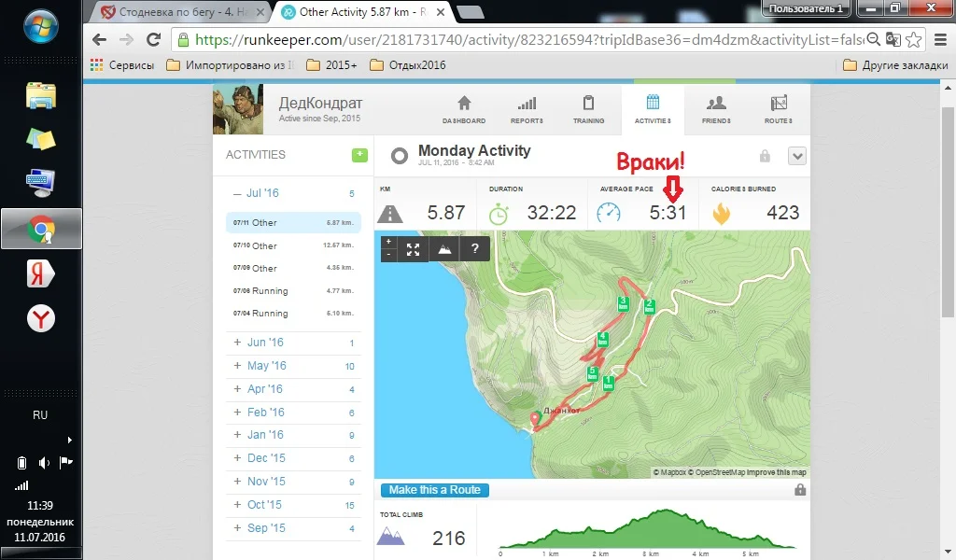Add new activity with green plus button
Viewport: 956px width, 560px height.
[x=359, y=155]
